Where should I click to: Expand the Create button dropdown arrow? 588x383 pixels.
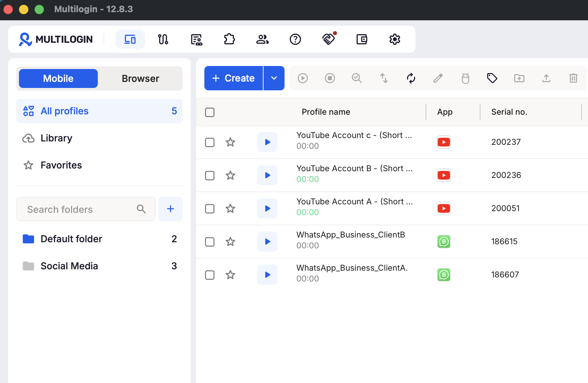(274, 78)
